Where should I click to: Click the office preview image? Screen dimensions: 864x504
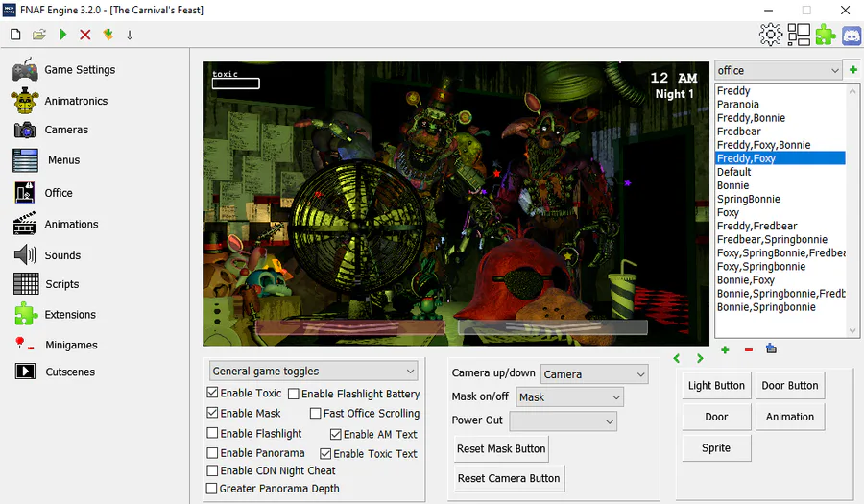[x=456, y=204]
